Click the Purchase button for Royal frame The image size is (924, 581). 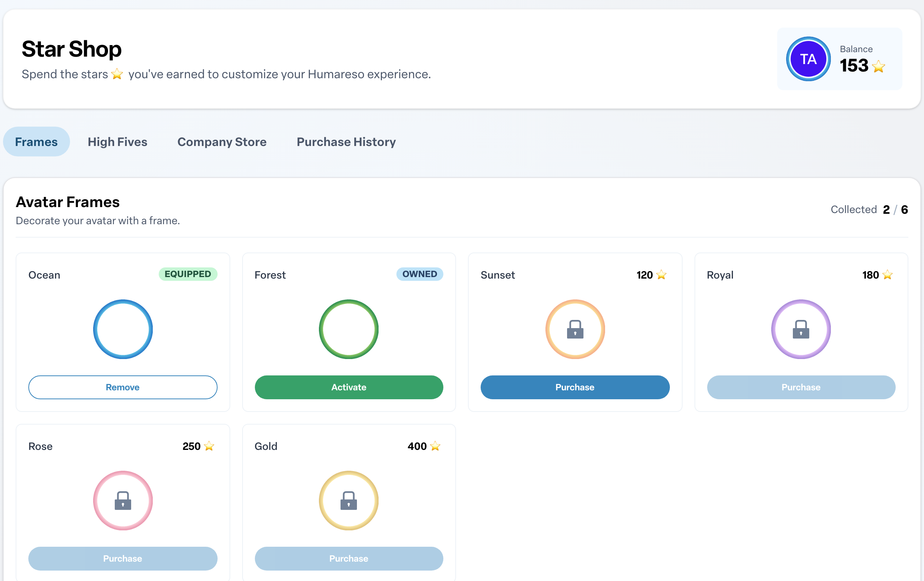point(801,387)
